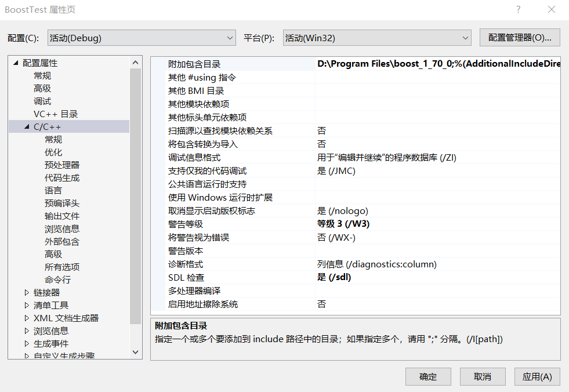The width and height of the screenshot is (569, 392).
Task: Select 高级 under 配置属性
Action: (42, 89)
